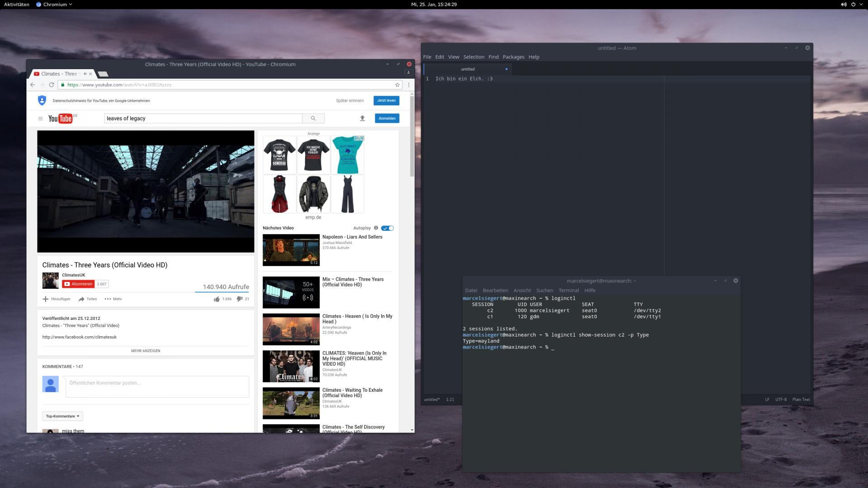The width and height of the screenshot is (868, 488).
Task: Open the ad choices icon on advertisement
Action: pos(357,138)
